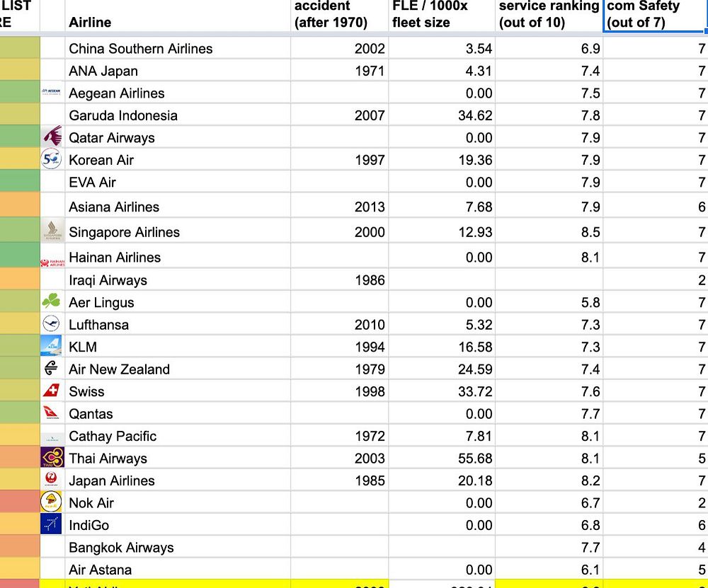Select the Air Astana cell
Image resolution: width=708 pixels, height=588 pixels.
point(178,570)
